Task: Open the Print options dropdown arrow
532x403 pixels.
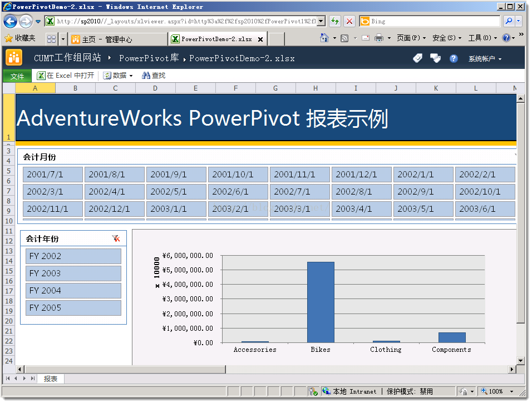Action: tap(389, 38)
